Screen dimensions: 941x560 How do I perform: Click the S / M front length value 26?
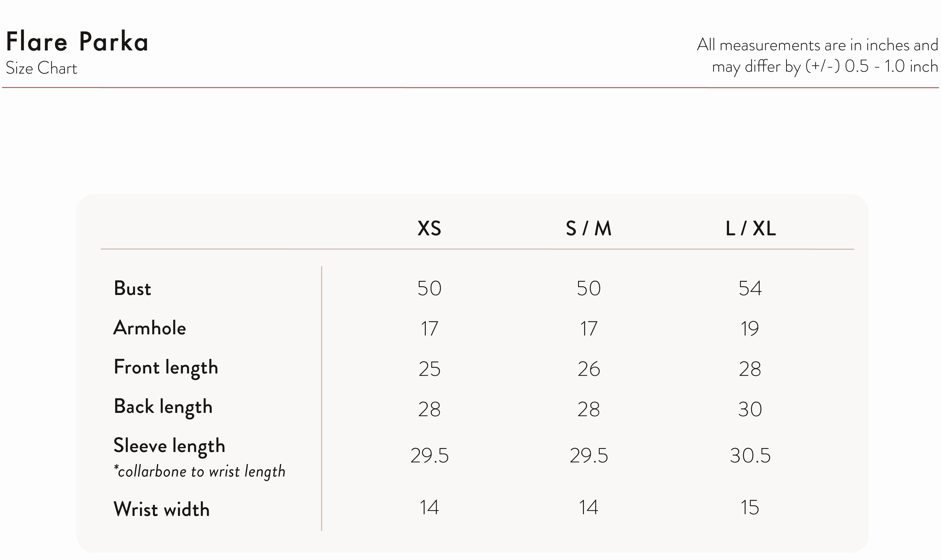589,369
